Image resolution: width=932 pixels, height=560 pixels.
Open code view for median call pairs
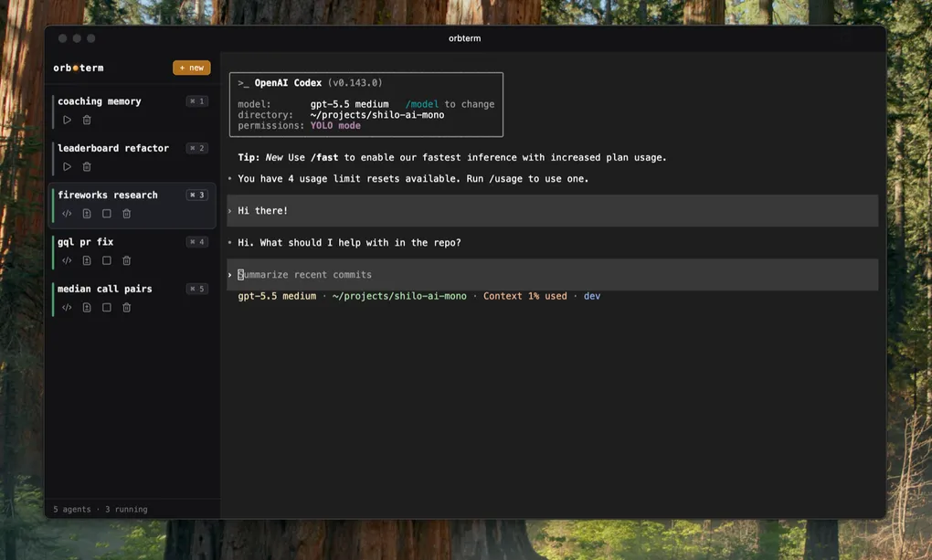coord(68,308)
